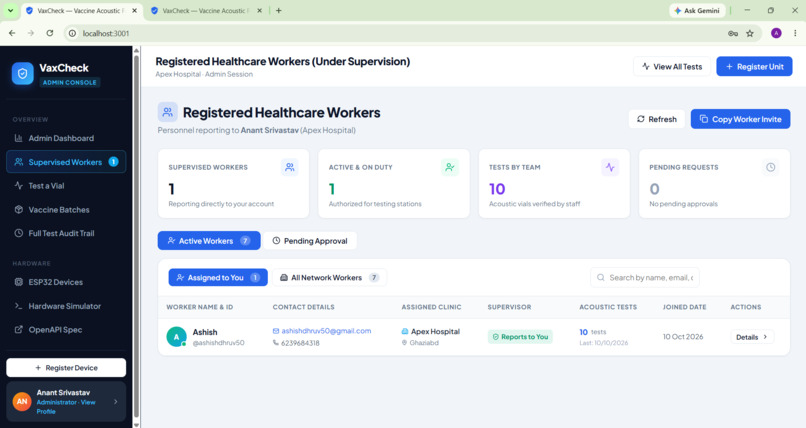Click the Vaccine Batches box icon

19,210
